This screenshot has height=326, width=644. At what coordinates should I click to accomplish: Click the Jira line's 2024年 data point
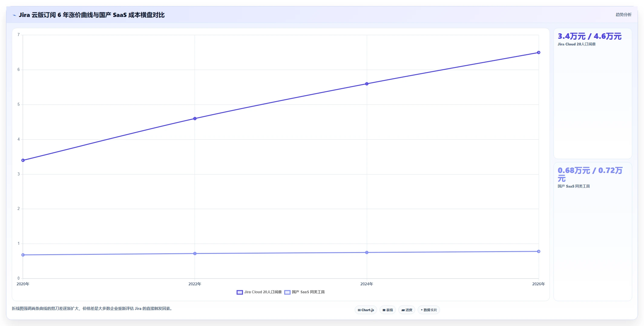point(367,84)
